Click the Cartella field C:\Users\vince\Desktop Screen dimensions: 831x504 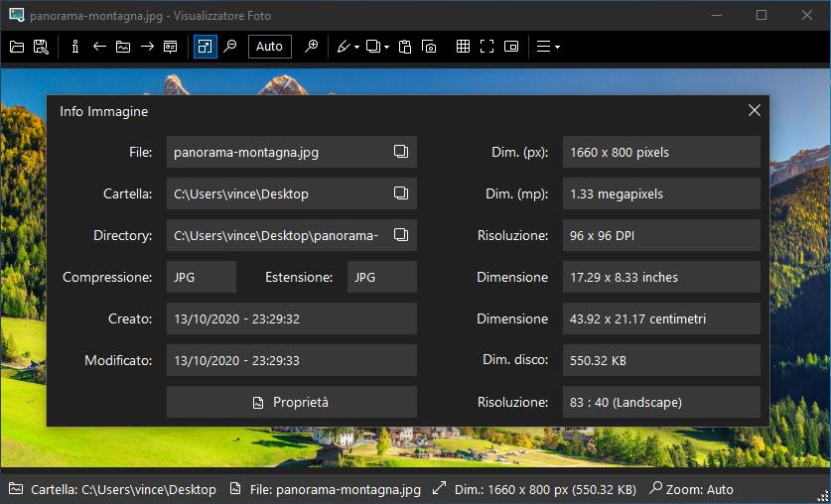click(x=292, y=193)
